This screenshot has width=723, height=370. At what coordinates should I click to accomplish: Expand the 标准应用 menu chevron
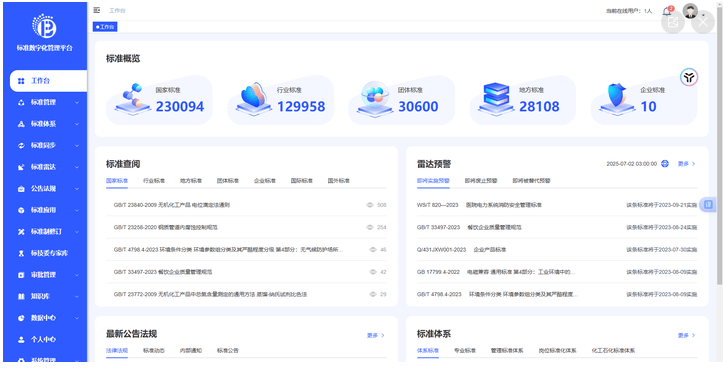[77, 210]
